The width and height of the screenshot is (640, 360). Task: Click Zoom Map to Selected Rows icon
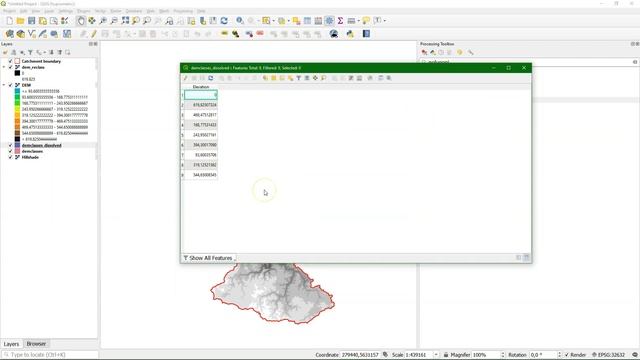(x=323, y=78)
